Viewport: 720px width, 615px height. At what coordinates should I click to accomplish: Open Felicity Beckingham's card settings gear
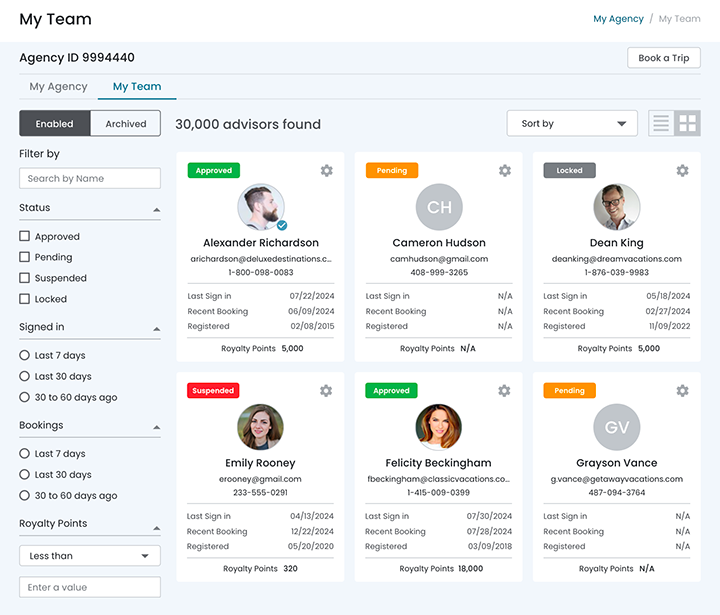(x=504, y=391)
